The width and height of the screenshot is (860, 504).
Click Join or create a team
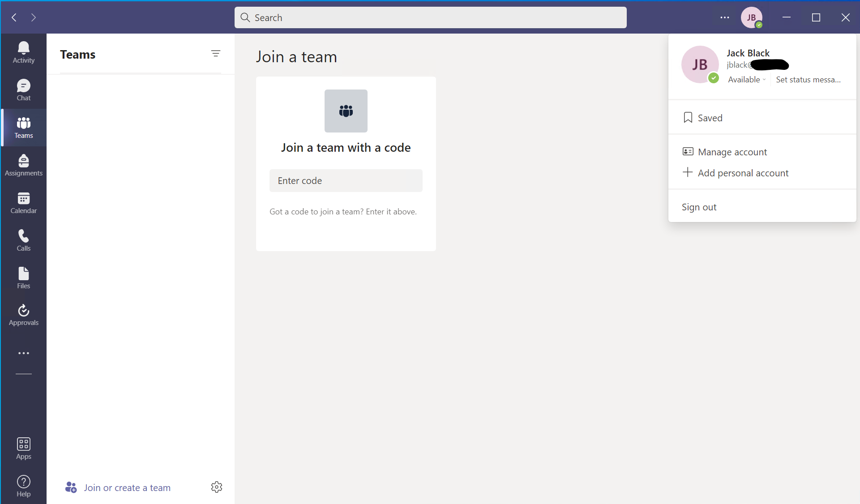tap(127, 487)
